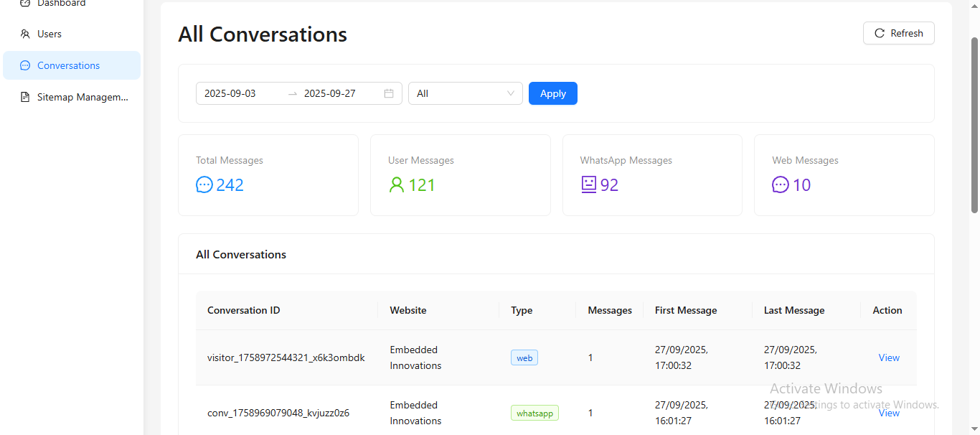
Task: Click the Sitemap Management document icon
Action: (24, 97)
